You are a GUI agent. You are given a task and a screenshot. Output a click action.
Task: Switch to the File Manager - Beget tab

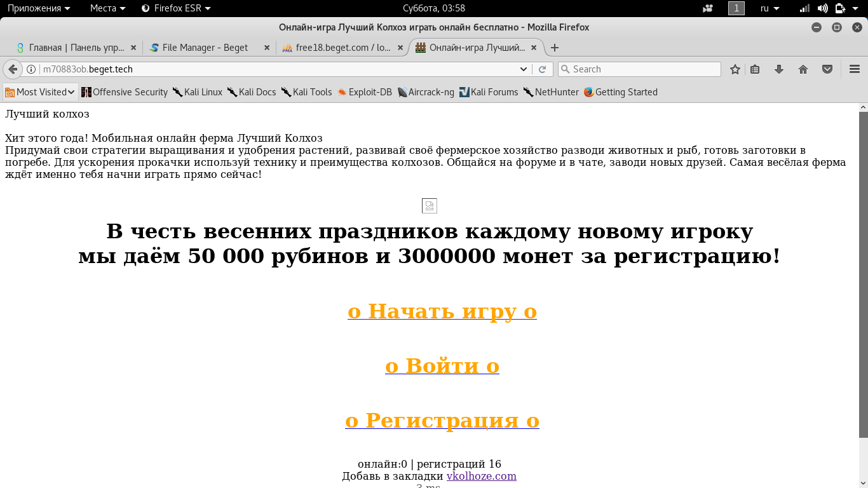[x=205, y=48]
